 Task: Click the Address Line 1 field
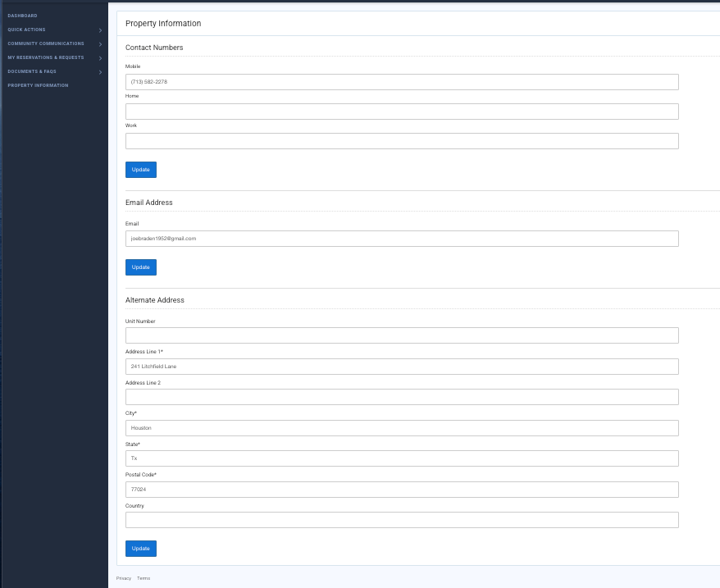(402, 367)
